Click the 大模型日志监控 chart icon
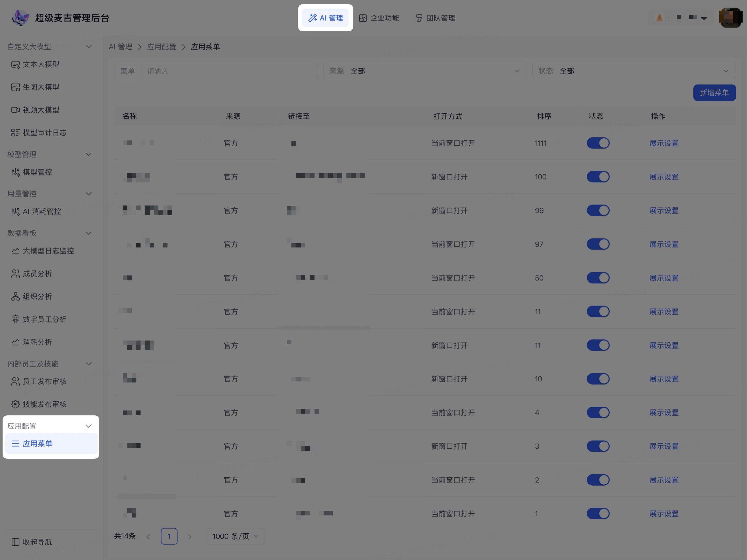 coord(16,251)
